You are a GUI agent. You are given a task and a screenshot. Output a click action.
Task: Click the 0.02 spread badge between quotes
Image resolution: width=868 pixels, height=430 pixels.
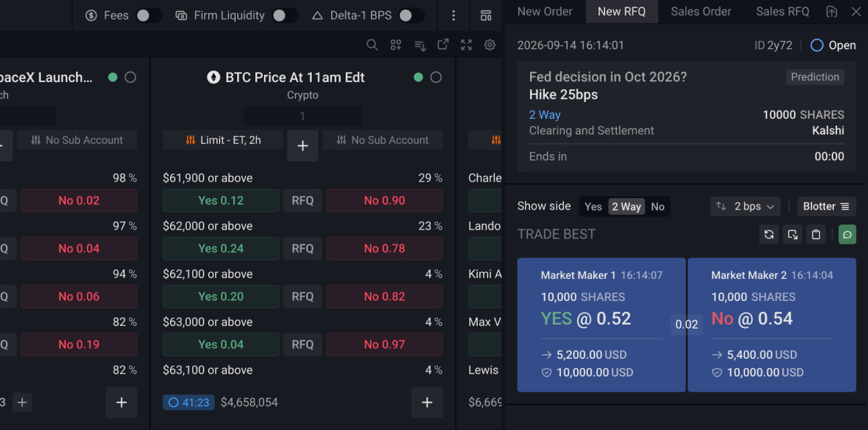click(x=687, y=325)
